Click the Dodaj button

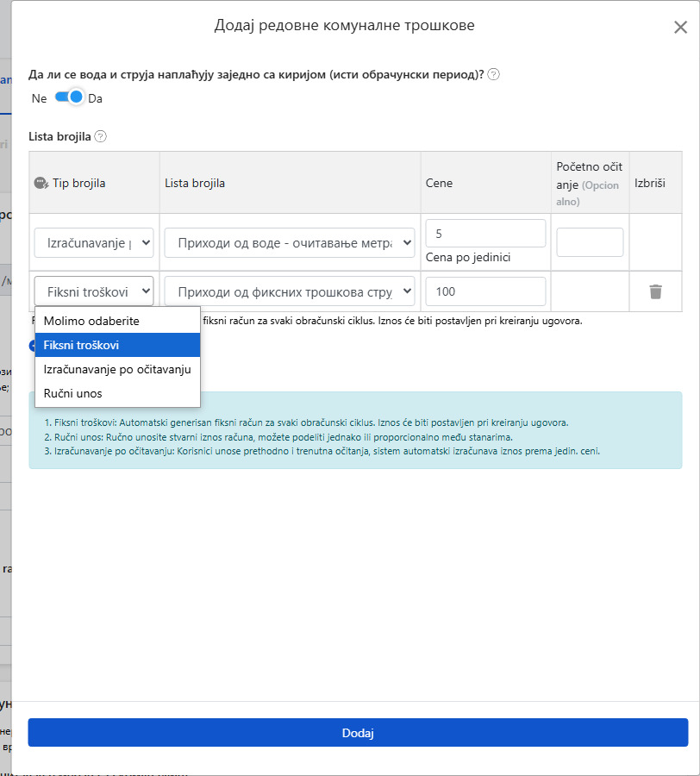point(358,732)
